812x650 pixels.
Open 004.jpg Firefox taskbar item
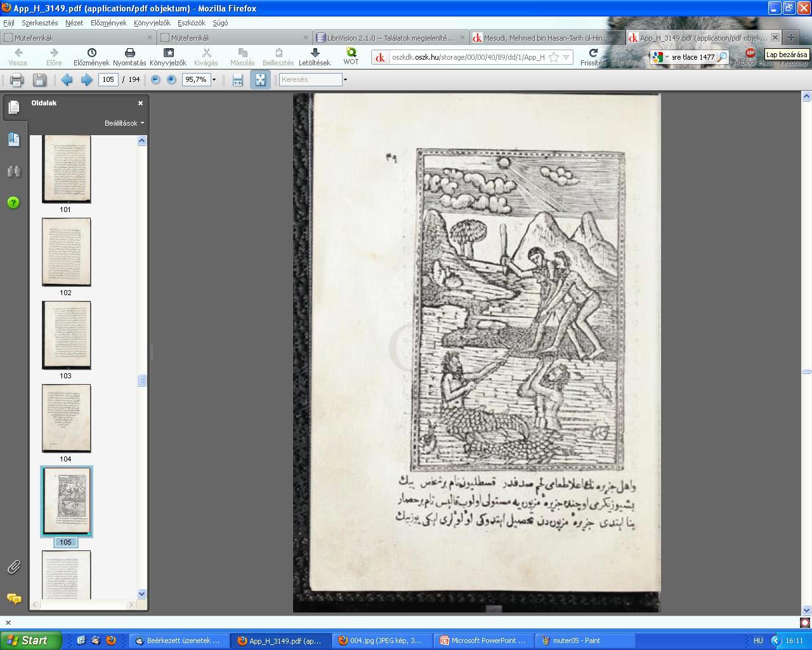[x=383, y=641]
